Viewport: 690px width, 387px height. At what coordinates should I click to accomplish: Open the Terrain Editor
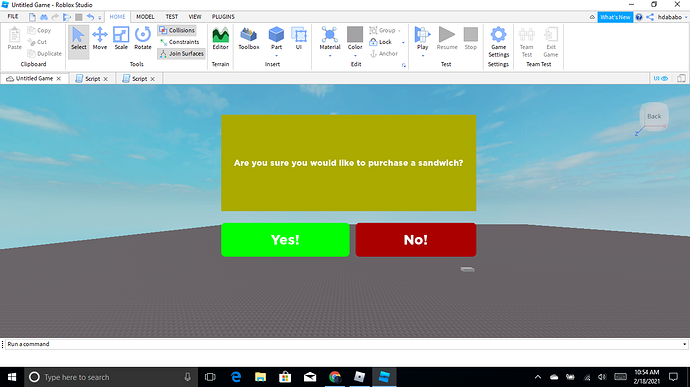(220, 39)
